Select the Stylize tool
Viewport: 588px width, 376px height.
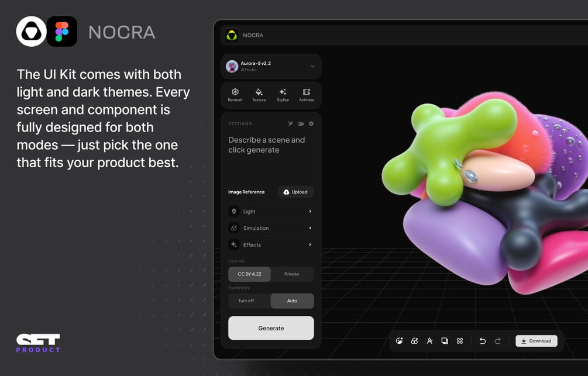coord(283,95)
